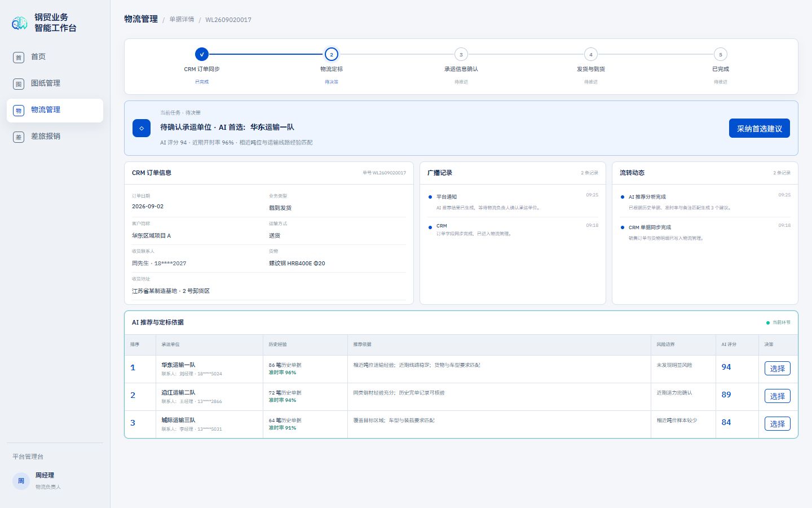812x508 pixels.
Task: Click the 准时率 96% value
Action: point(283,373)
